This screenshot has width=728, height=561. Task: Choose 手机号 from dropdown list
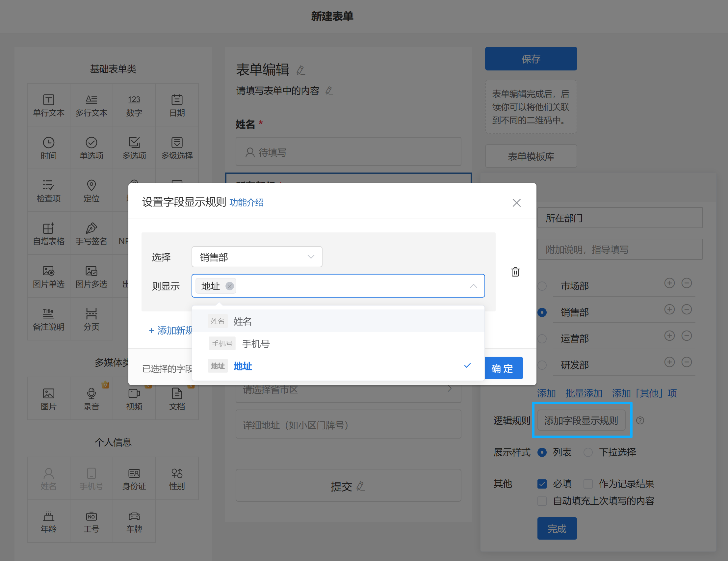(x=256, y=343)
